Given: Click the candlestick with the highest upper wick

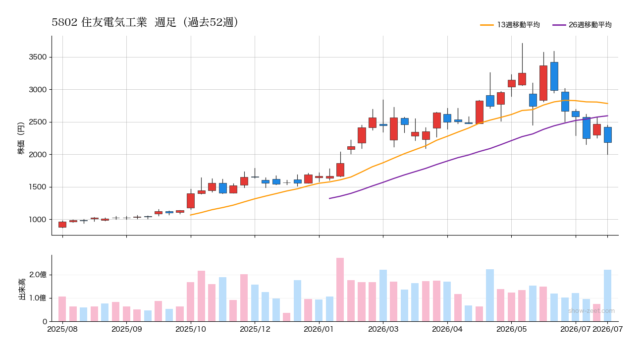Looking at the screenshot, I should [x=522, y=79].
